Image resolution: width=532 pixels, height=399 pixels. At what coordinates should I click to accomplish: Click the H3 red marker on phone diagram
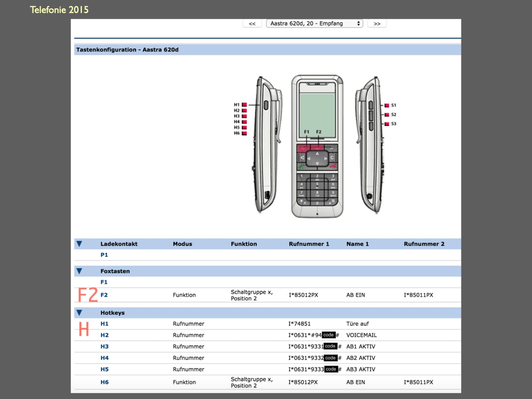click(244, 116)
